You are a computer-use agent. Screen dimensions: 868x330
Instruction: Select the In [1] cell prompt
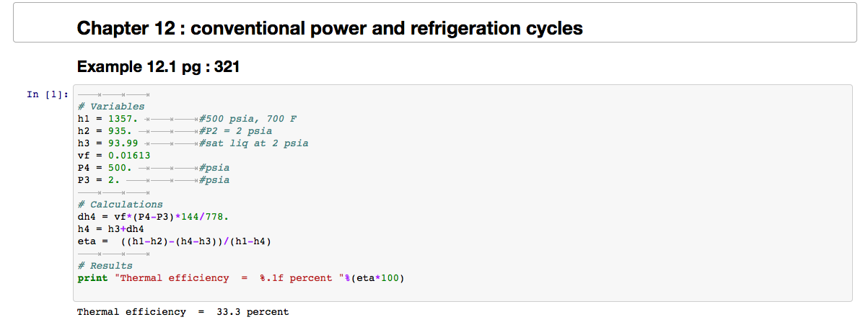click(x=48, y=94)
